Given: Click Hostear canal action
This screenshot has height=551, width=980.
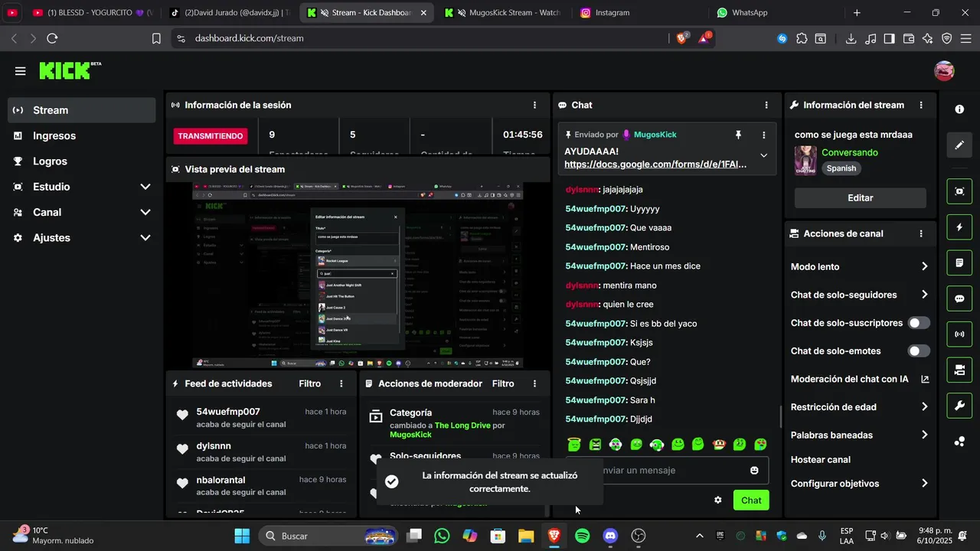Looking at the screenshot, I should pos(821,459).
